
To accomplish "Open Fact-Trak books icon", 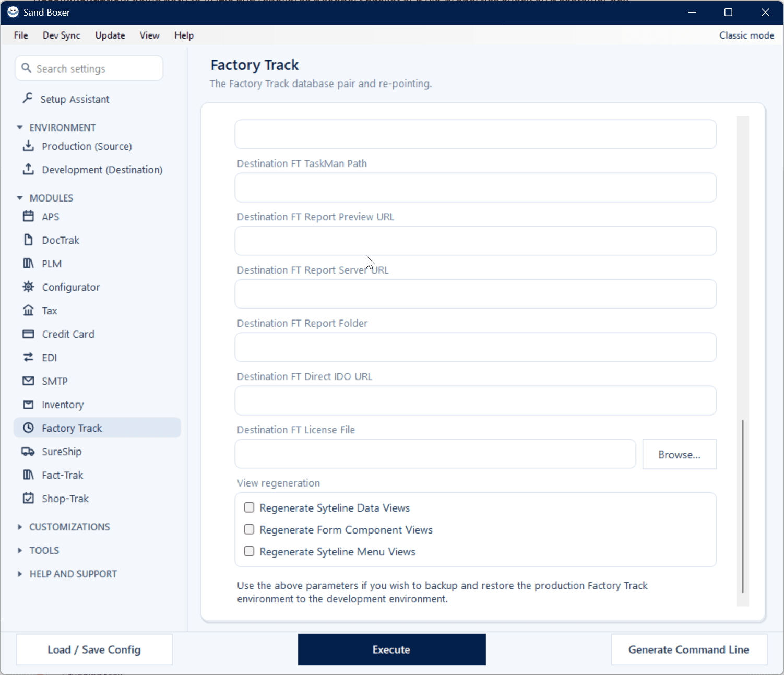I will 29,475.
